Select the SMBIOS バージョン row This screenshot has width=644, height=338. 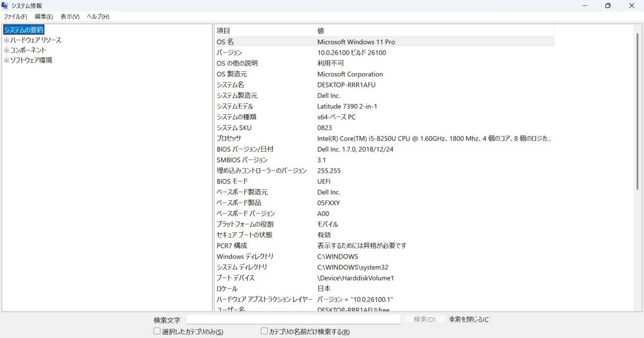384,160
